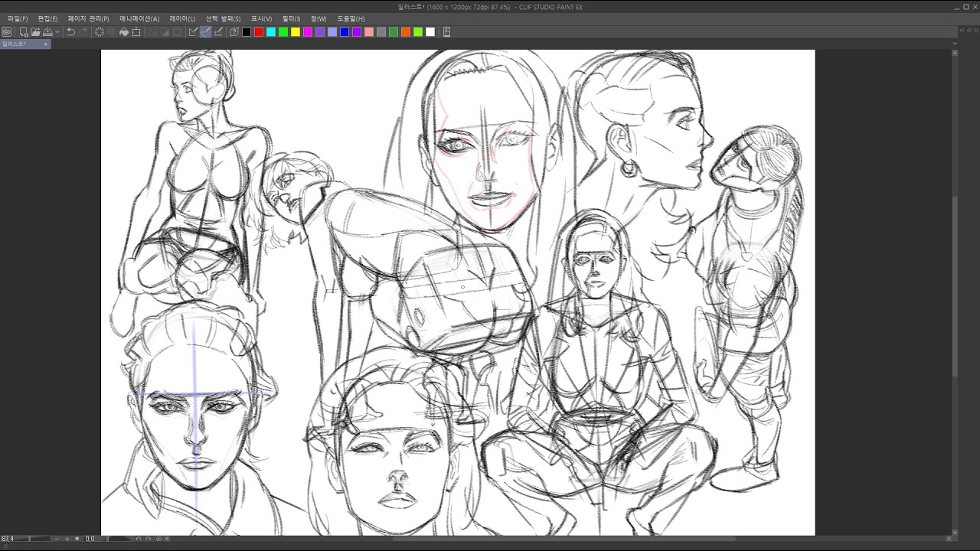Image resolution: width=980 pixels, height=551 pixels.
Task: Click the horizontal scrollbar of the canvas
Action: [563, 539]
